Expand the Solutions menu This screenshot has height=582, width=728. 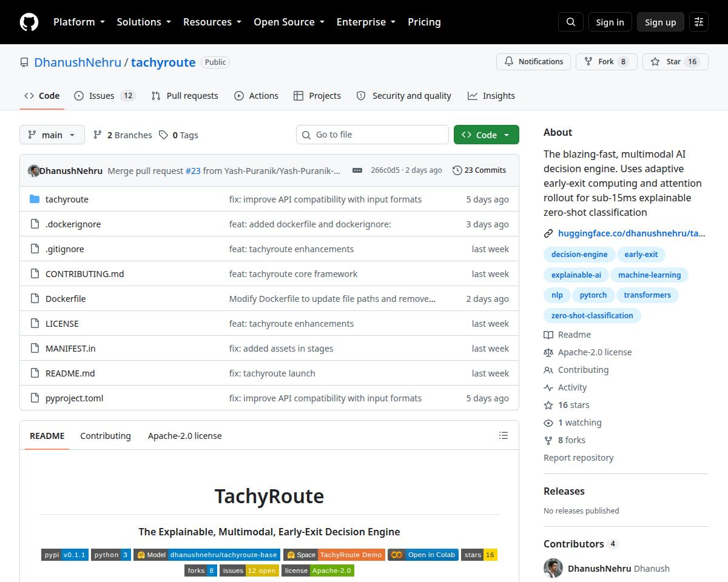(x=144, y=22)
